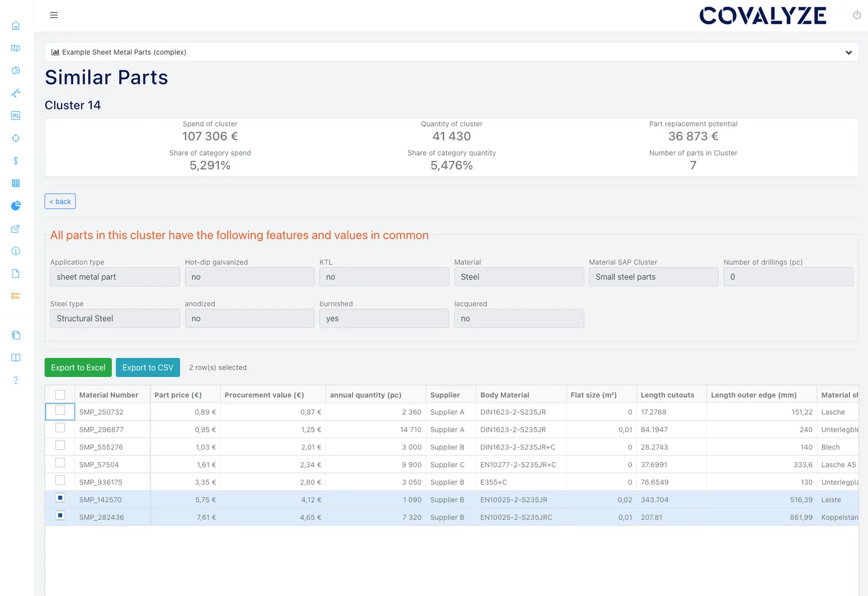Screen dimensions: 868x596
Task: Open the blank document icon in the sidebar
Action: coord(16,273)
